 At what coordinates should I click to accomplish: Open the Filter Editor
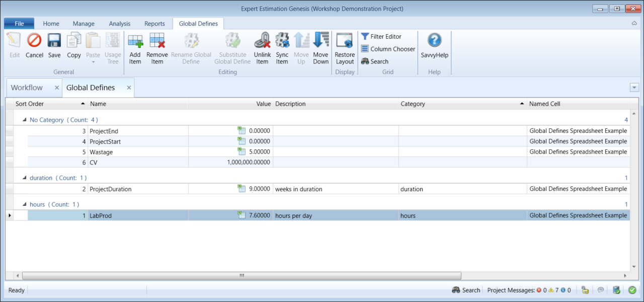pos(381,37)
